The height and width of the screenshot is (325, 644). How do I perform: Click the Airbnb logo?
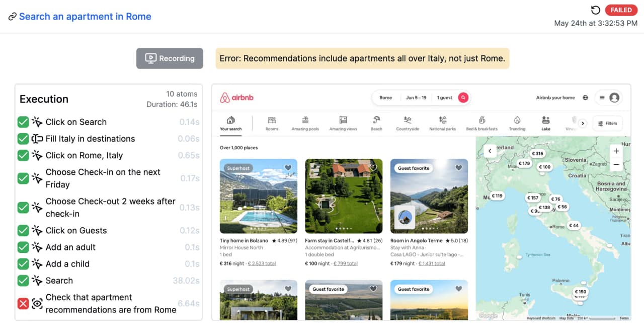pos(236,98)
